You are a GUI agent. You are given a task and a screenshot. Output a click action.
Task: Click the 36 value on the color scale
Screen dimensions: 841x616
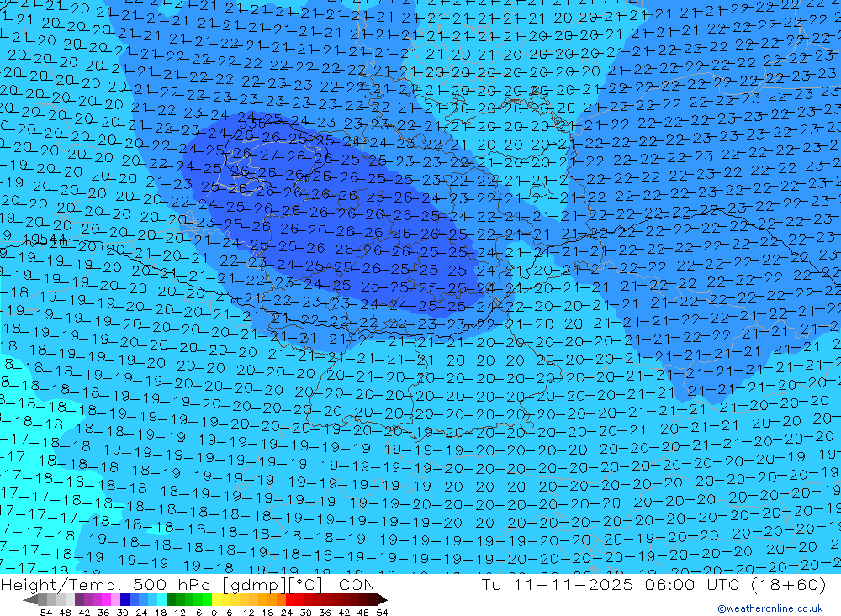[325, 613]
